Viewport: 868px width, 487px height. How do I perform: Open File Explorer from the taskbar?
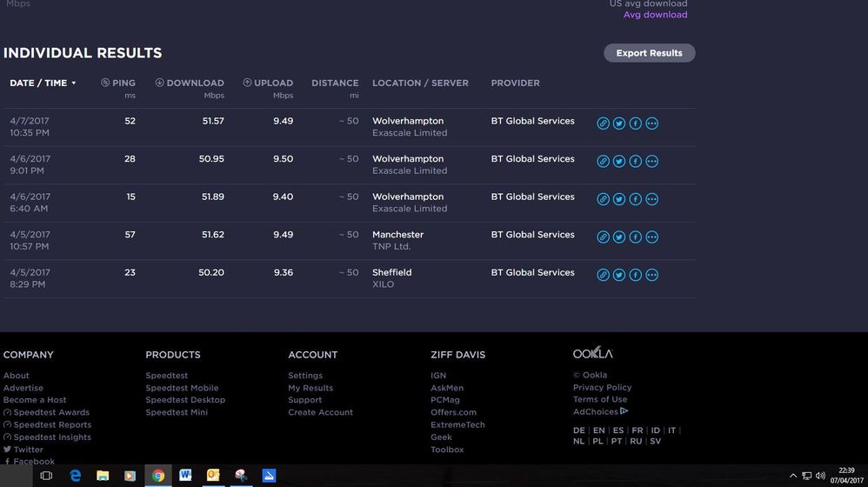[x=103, y=476]
